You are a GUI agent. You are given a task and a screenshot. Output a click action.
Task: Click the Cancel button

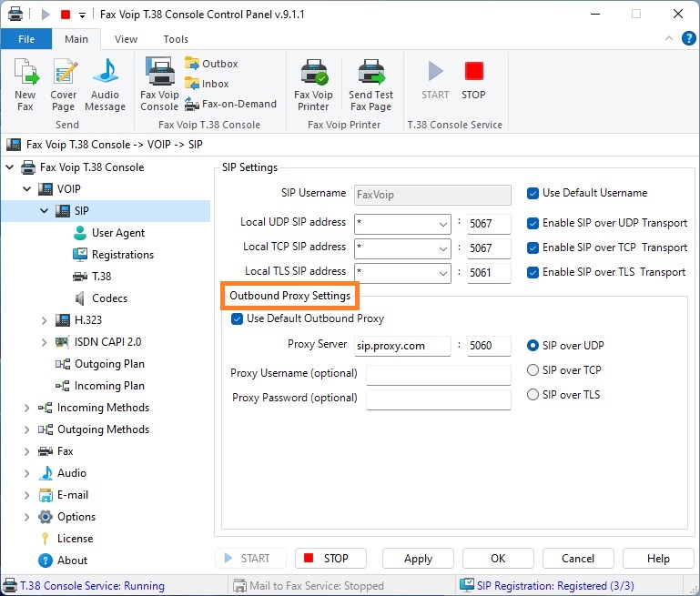click(578, 559)
